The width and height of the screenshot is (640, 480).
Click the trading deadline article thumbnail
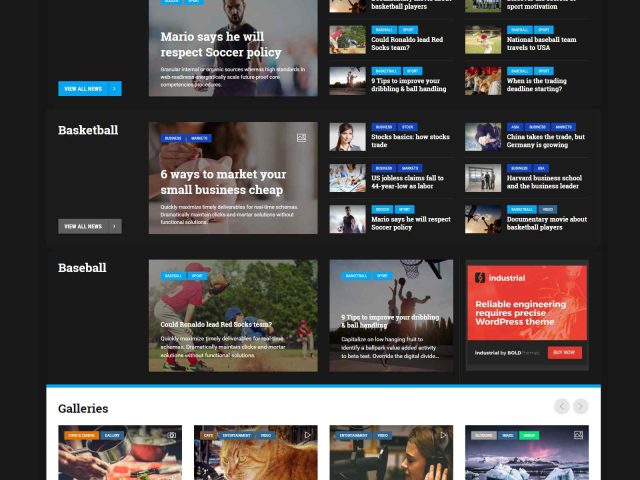pyautogui.click(x=483, y=81)
